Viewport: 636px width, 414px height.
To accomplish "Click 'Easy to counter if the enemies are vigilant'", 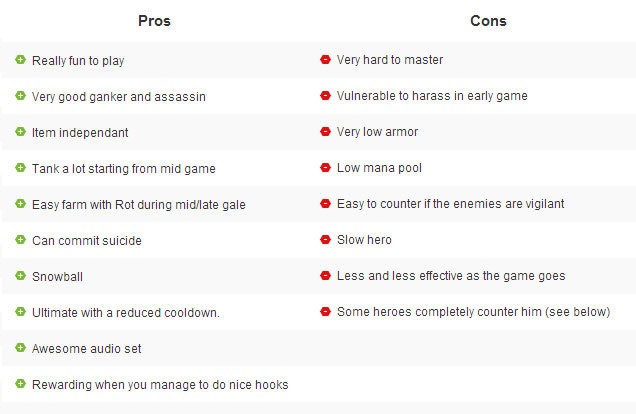I will 450,204.
